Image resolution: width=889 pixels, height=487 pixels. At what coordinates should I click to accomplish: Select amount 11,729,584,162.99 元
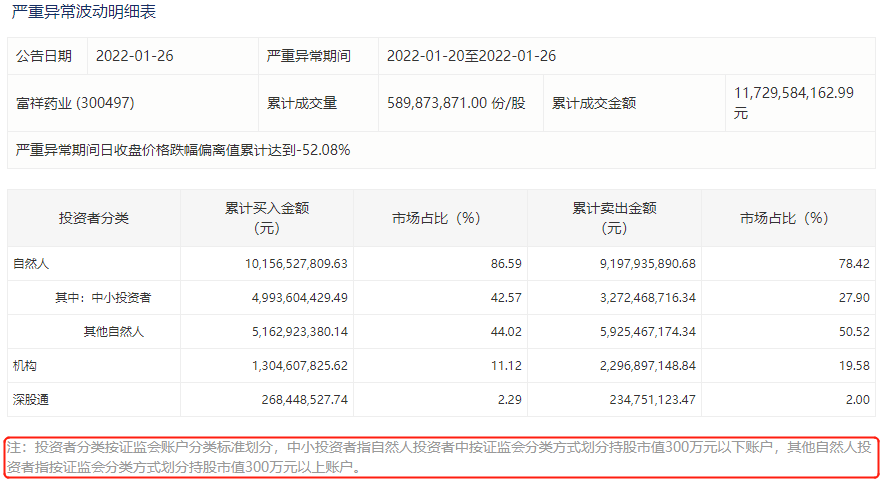794,103
